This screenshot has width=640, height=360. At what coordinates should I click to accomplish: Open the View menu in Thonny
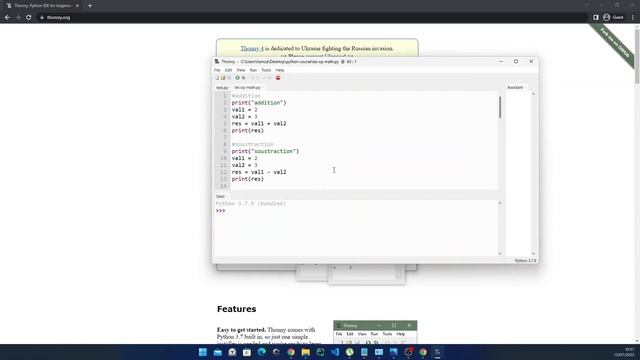point(241,70)
